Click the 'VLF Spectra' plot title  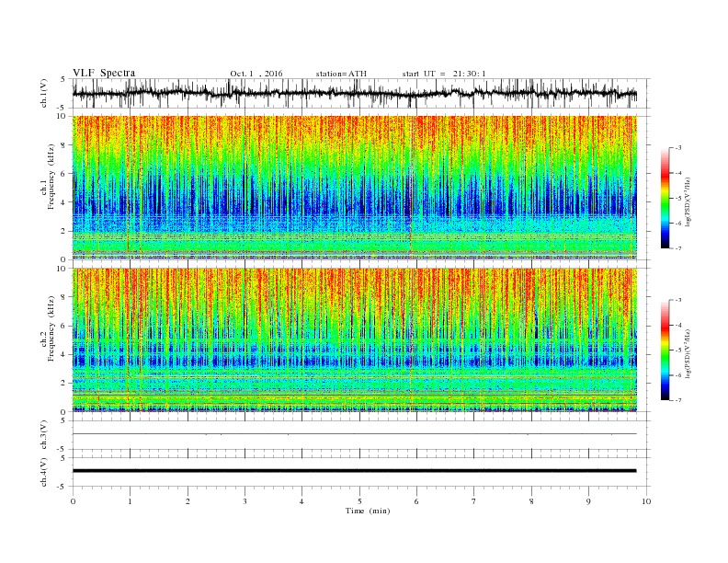(x=104, y=73)
